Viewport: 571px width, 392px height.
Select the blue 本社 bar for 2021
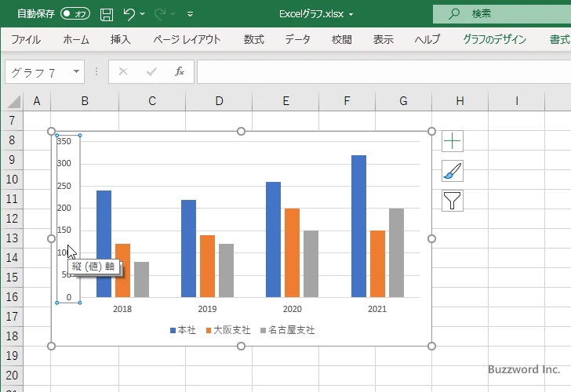pos(358,227)
